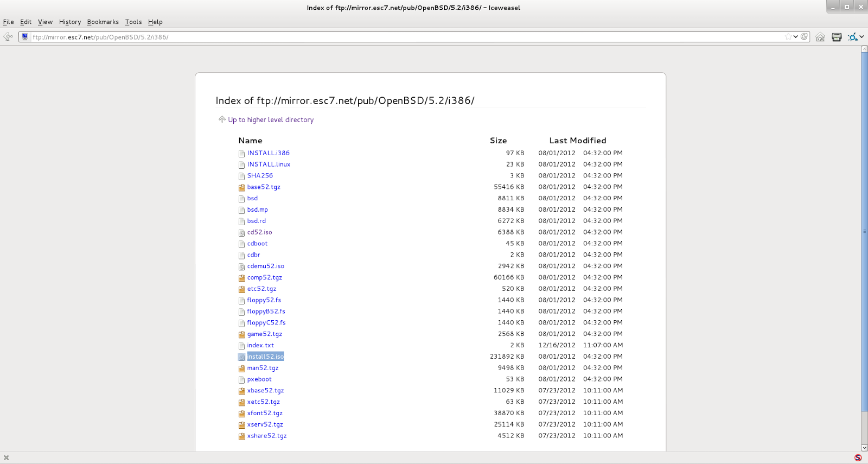Click the cd52.iso file link
The height and width of the screenshot is (464, 868).
[259, 232]
